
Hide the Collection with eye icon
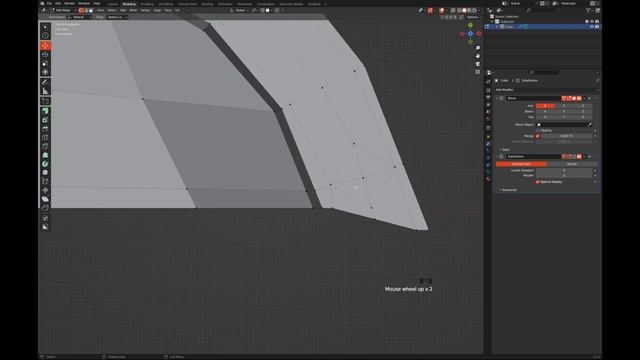[591, 21]
